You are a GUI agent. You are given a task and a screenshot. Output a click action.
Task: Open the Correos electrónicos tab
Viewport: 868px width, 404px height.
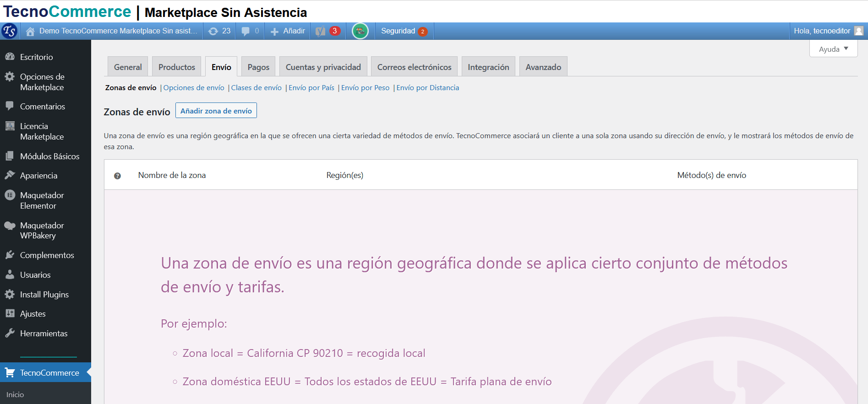click(x=414, y=67)
